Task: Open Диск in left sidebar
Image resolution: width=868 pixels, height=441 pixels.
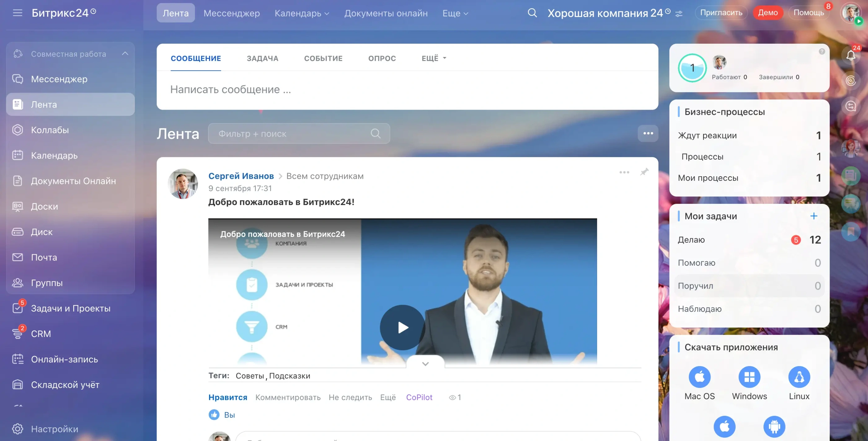Action: 42,232
